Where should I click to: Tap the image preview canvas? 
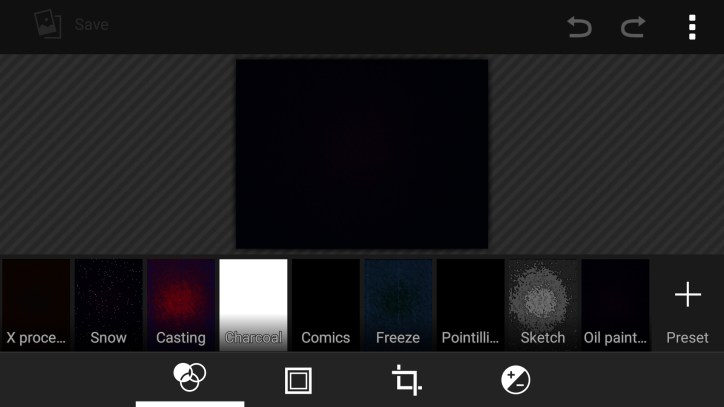pyautogui.click(x=362, y=154)
